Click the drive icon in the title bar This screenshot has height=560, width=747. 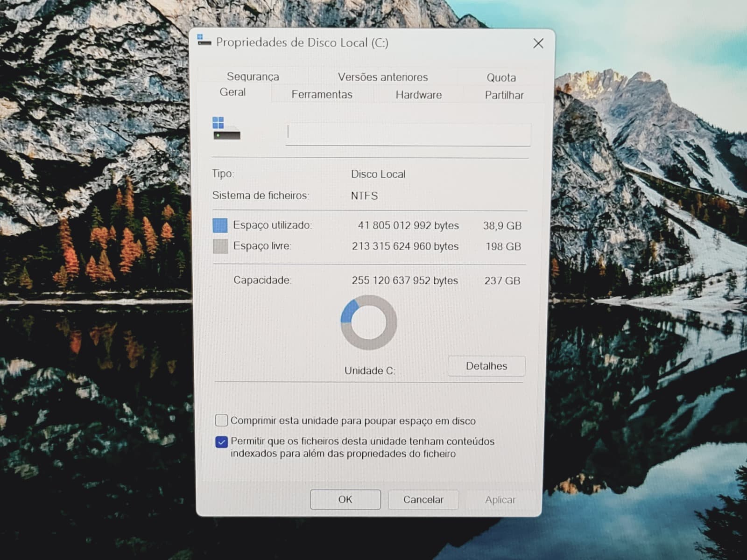point(204,41)
